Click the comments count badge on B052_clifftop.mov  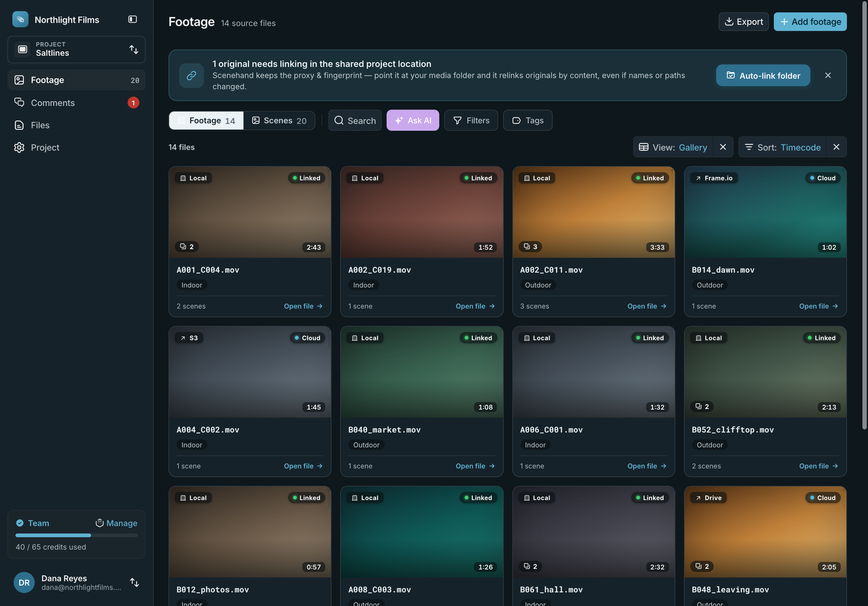(x=702, y=406)
